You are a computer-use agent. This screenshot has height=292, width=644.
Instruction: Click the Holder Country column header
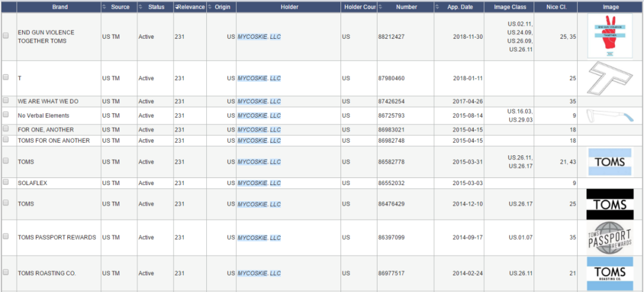(360, 7)
